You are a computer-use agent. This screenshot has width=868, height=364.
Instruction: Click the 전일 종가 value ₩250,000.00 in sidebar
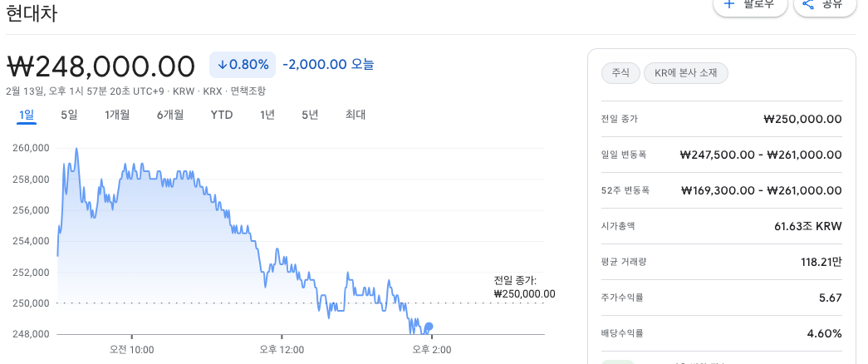coord(802,119)
